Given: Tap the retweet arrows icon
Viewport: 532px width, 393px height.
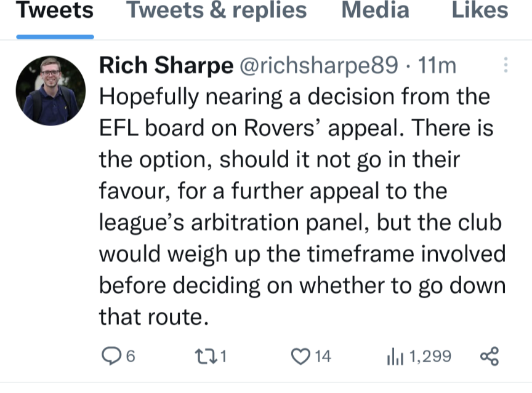Looking at the screenshot, I should (x=206, y=357).
